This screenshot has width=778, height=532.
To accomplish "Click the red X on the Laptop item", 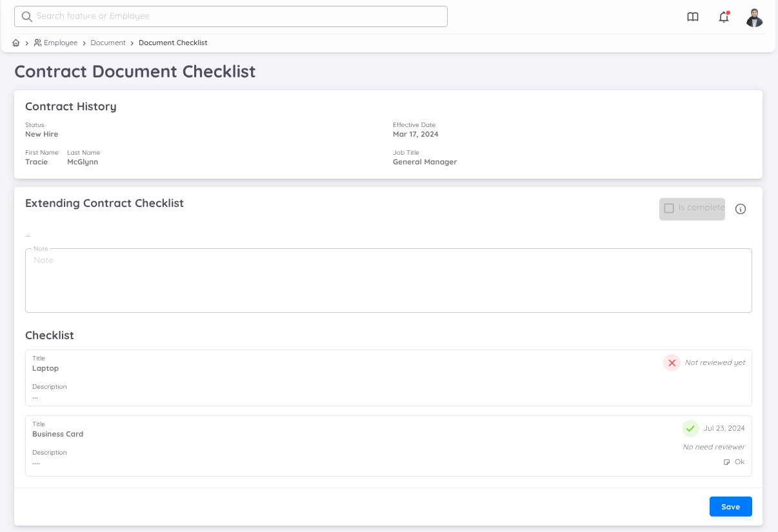I will (672, 363).
